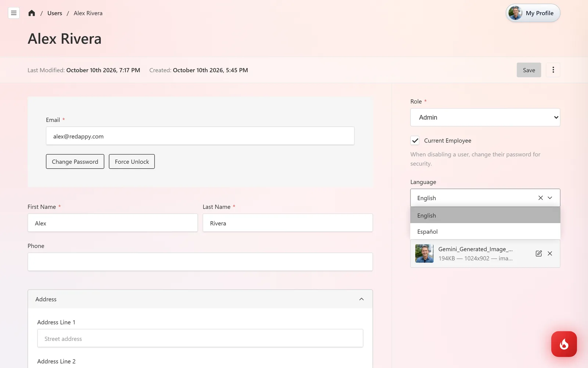Edit the uploaded Gemini image file
This screenshot has width=588, height=368.
coord(538,254)
